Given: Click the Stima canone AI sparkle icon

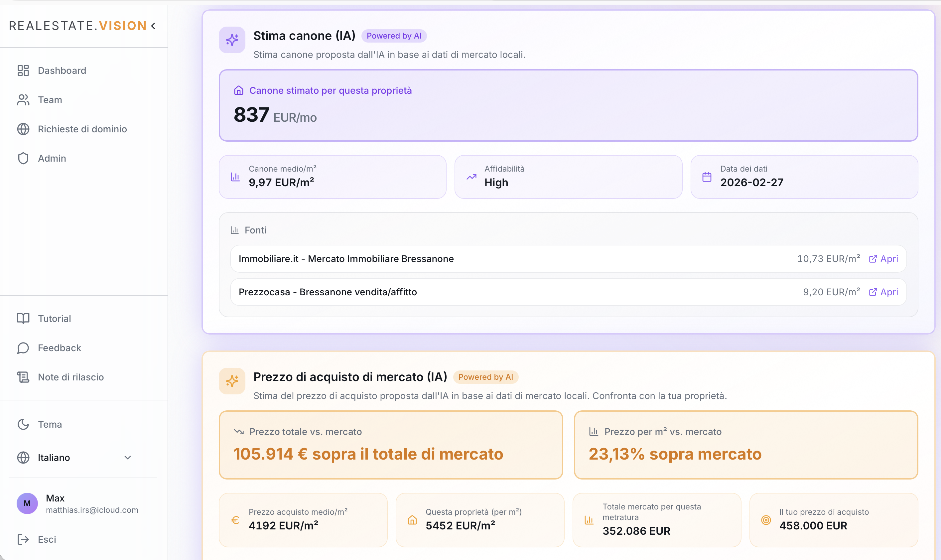Looking at the screenshot, I should coord(232,40).
